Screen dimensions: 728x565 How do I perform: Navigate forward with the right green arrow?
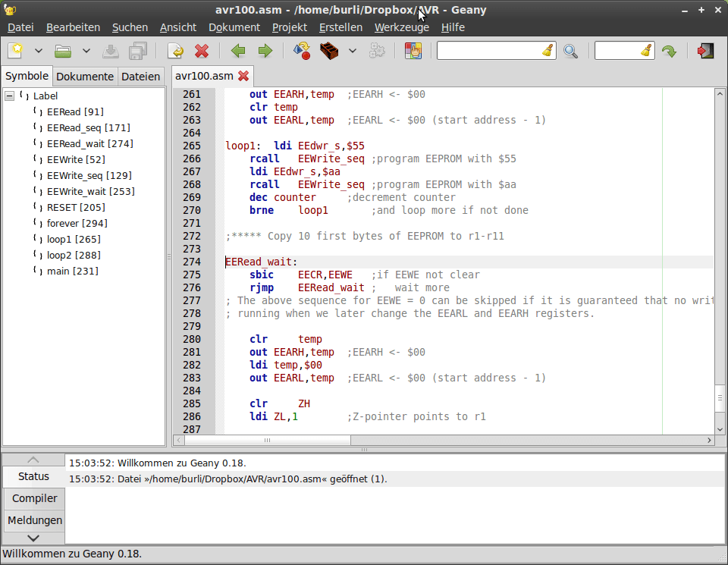(265, 51)
